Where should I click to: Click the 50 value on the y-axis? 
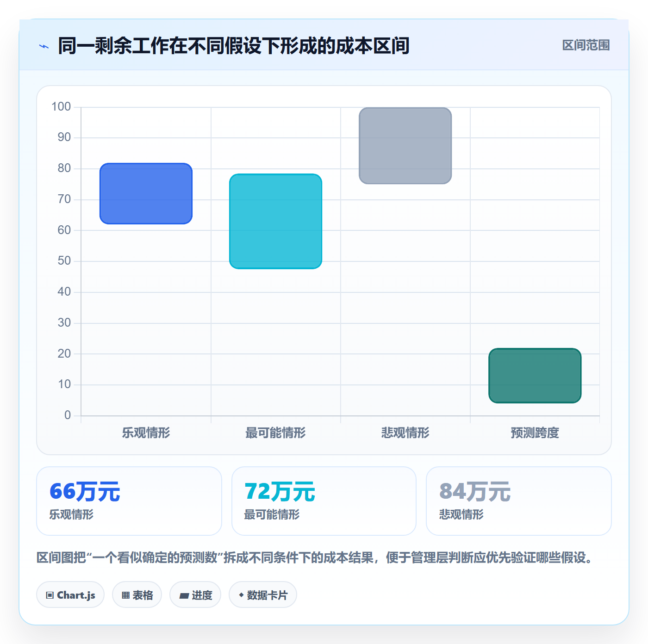64,261
